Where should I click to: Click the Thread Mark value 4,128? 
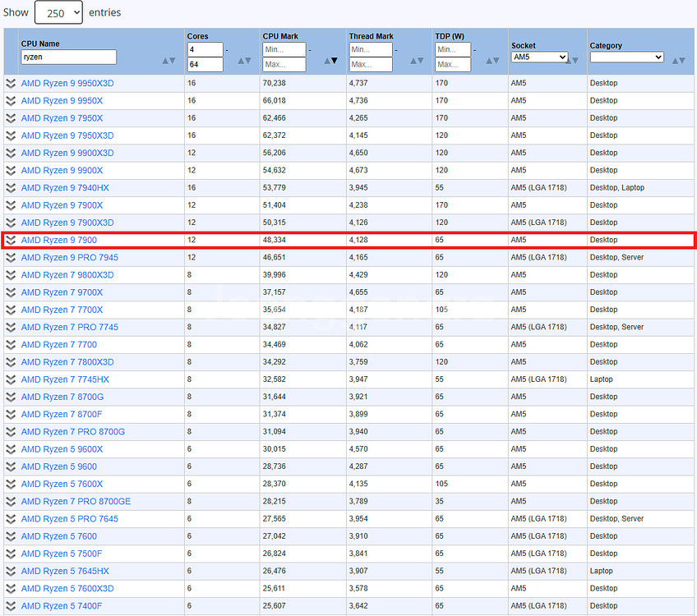(x=358, y=240)
